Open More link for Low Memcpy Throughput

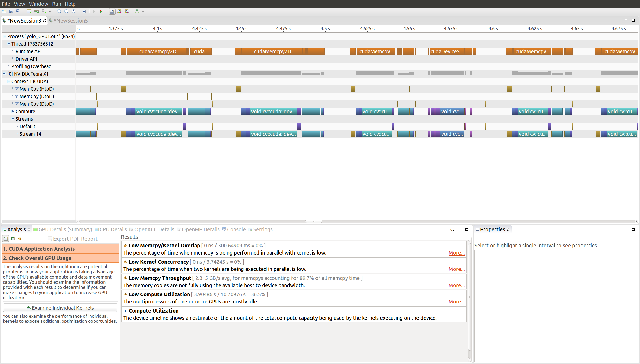456,285
